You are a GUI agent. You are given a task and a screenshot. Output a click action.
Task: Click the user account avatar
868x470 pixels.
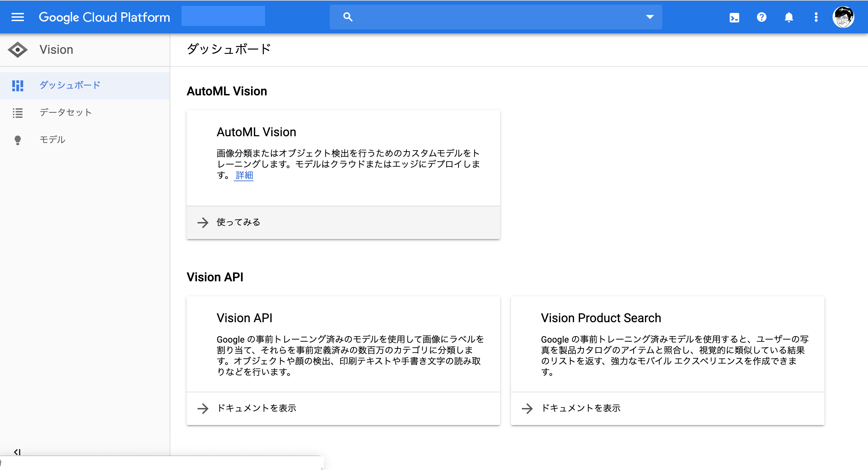[843, 17]
